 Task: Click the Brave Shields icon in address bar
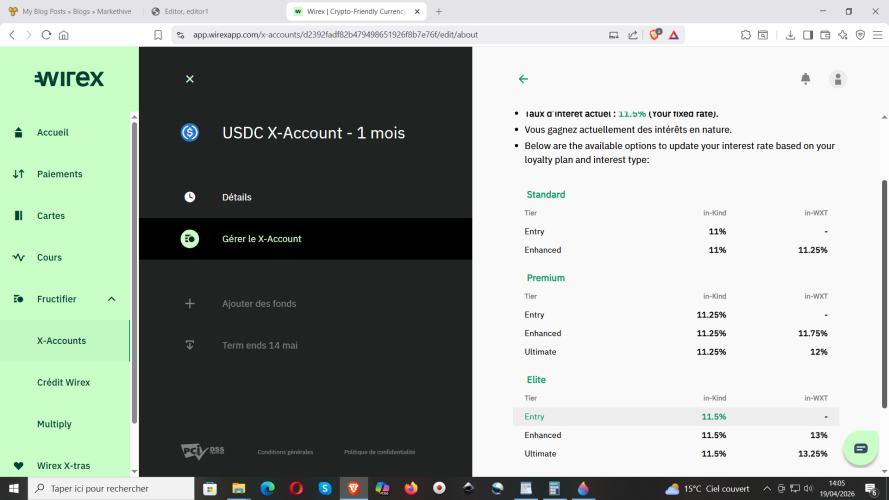pyautogui.click(x=655, y=34)
